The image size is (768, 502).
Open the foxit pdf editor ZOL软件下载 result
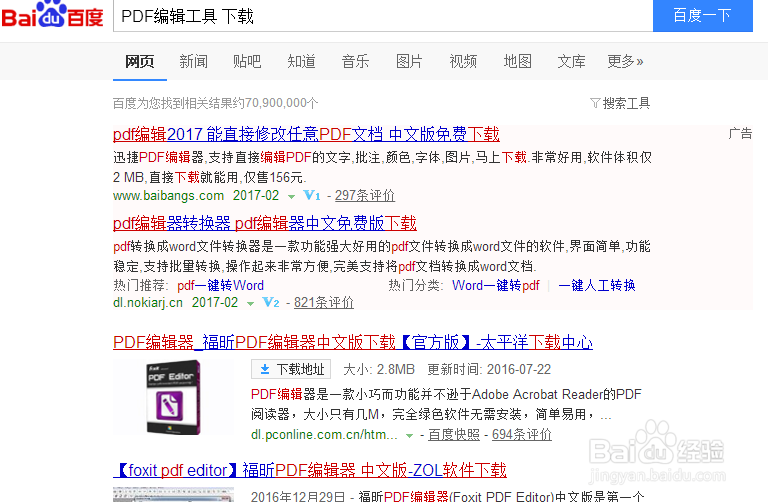310,470
